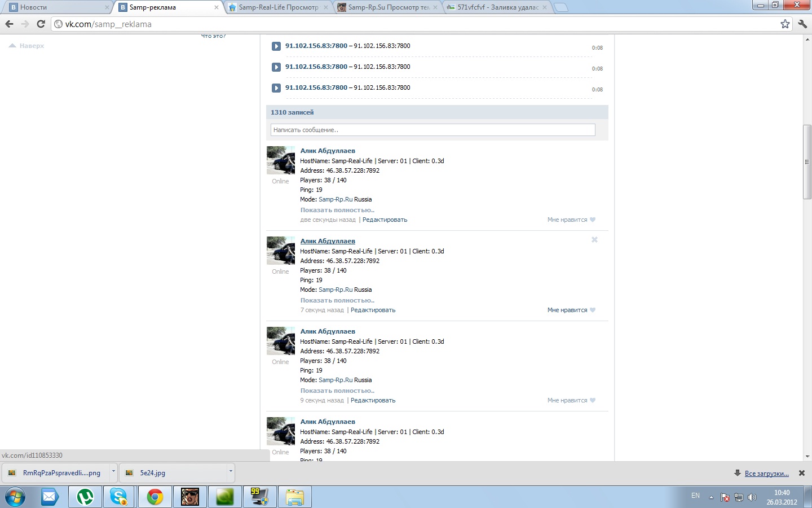This screenshot has height=508, width=812.
Task: Expand Показать полностью in the second post
Action: [x=337, y=300]
